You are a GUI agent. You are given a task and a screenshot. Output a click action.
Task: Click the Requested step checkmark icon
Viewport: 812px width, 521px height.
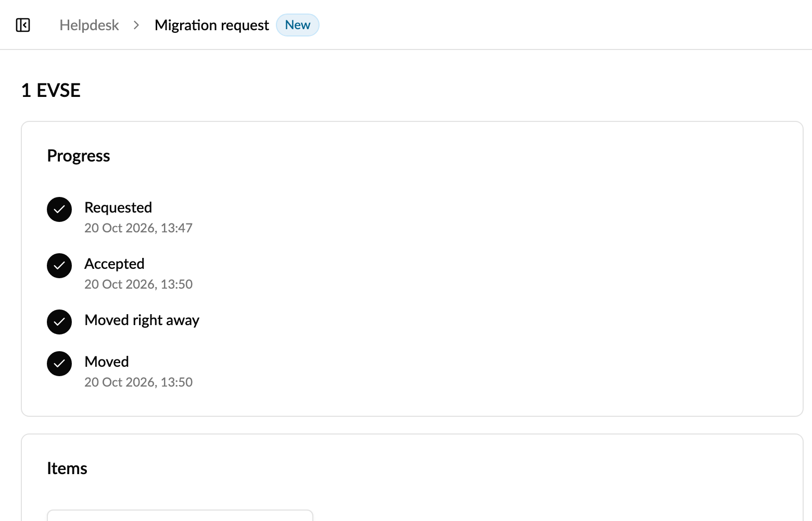[x=59, y=209]
